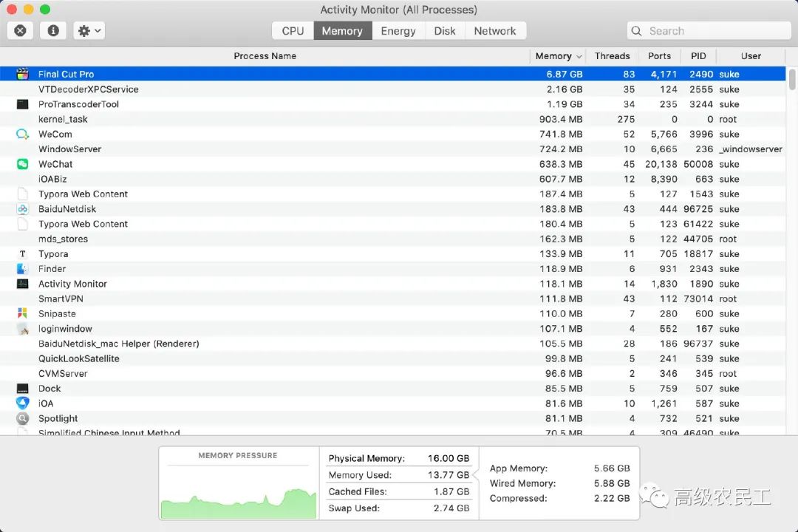798x532 pixels.
Task: Open the process Info (i) button
Action: 53,31
